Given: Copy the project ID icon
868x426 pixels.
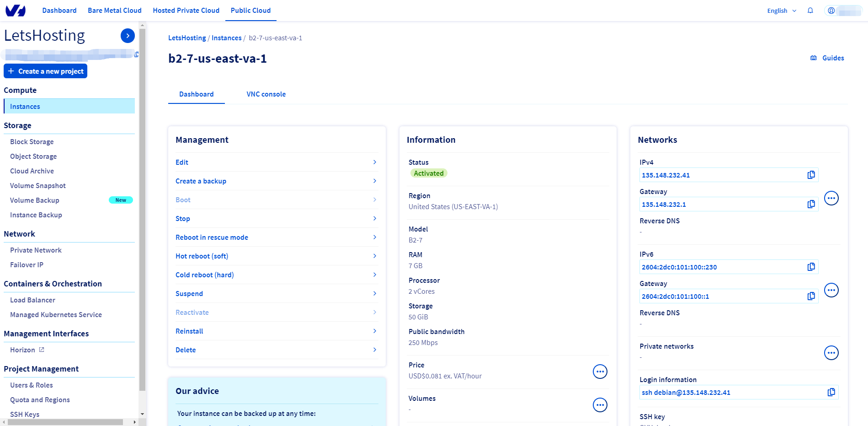Looking at the screenshot, I should coord(137,54).
